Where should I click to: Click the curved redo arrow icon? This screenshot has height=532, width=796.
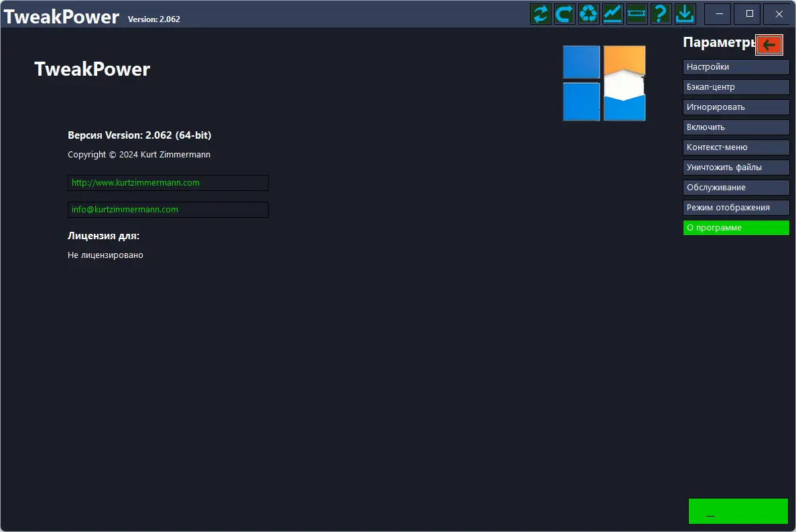point(565,13)
